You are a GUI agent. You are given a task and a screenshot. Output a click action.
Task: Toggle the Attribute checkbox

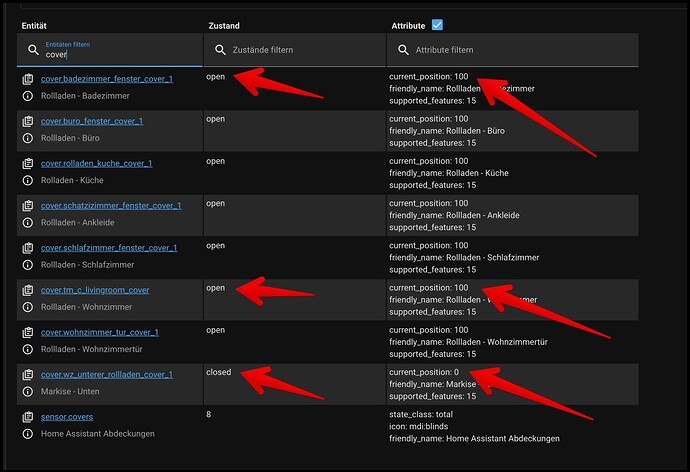point(437,25)
